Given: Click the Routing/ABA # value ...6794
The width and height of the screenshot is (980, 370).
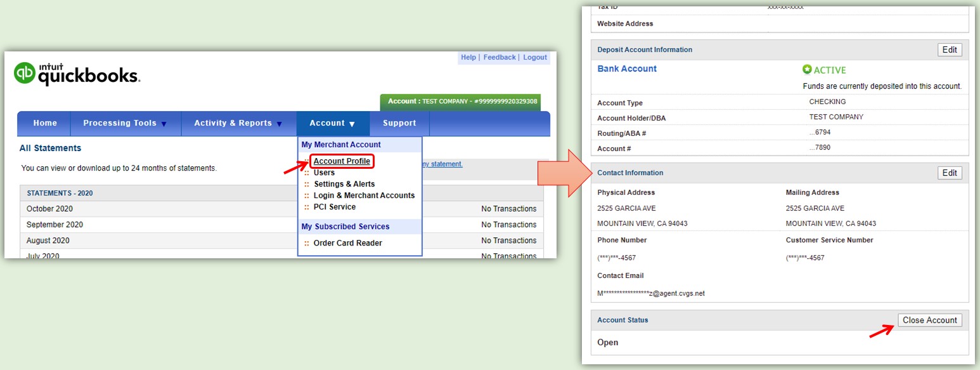Looking at the screenshot, I should [x=820, y=132].
